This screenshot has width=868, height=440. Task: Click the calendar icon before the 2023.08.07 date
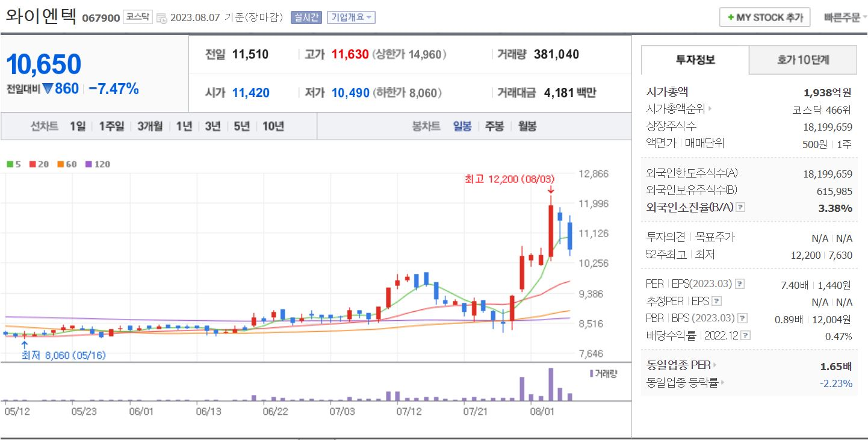click(162, 18)
